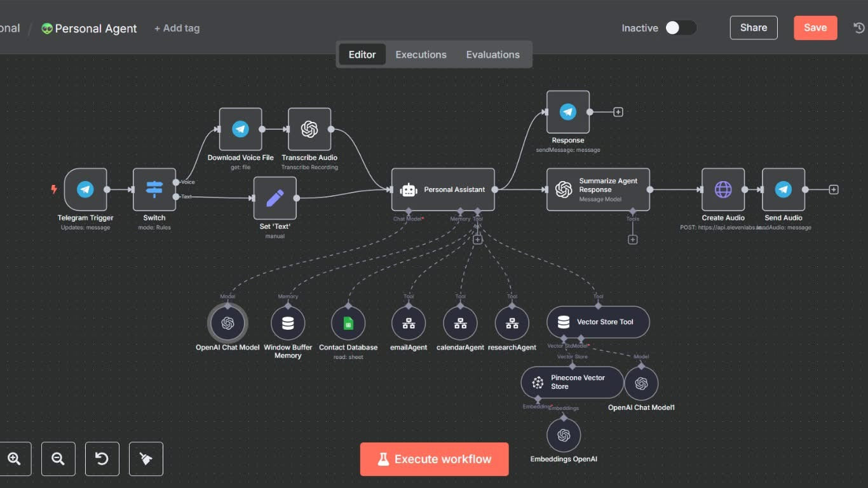This screenshot has height=488, width=868.
Task: Open the Personal Assistant agent node
Action: point(443,189)
